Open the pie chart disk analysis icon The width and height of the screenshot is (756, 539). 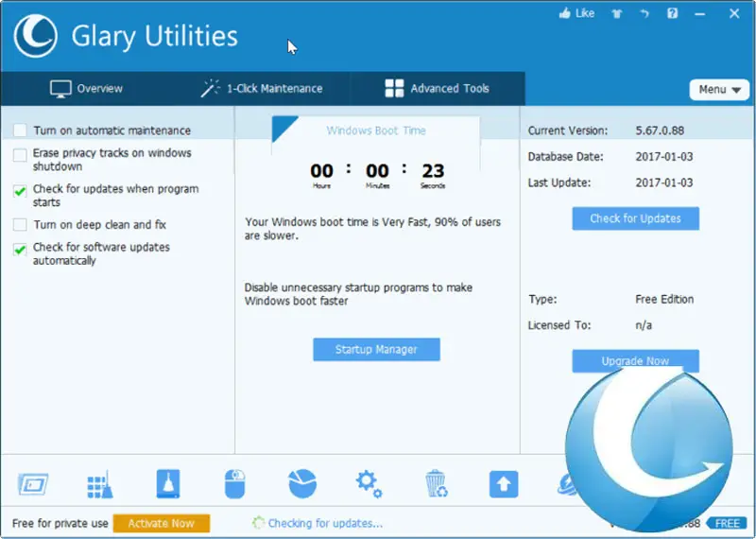(x=302, y=483)
